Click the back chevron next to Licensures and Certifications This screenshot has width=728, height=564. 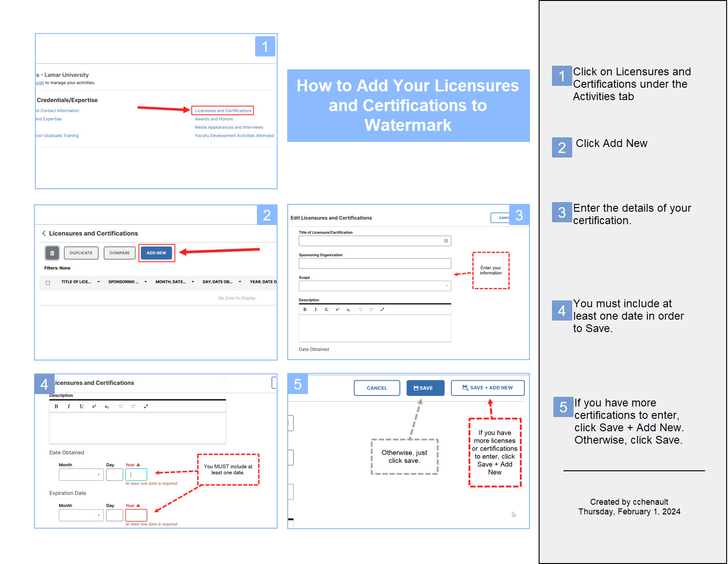(44, 233)
